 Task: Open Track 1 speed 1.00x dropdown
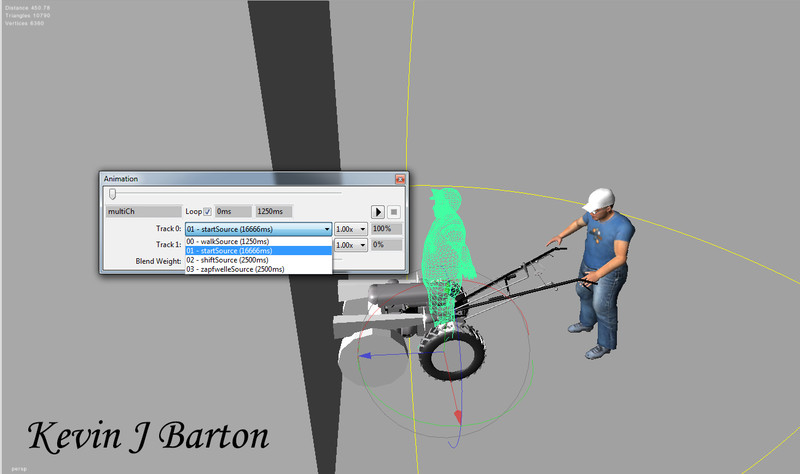pos(351,245)
